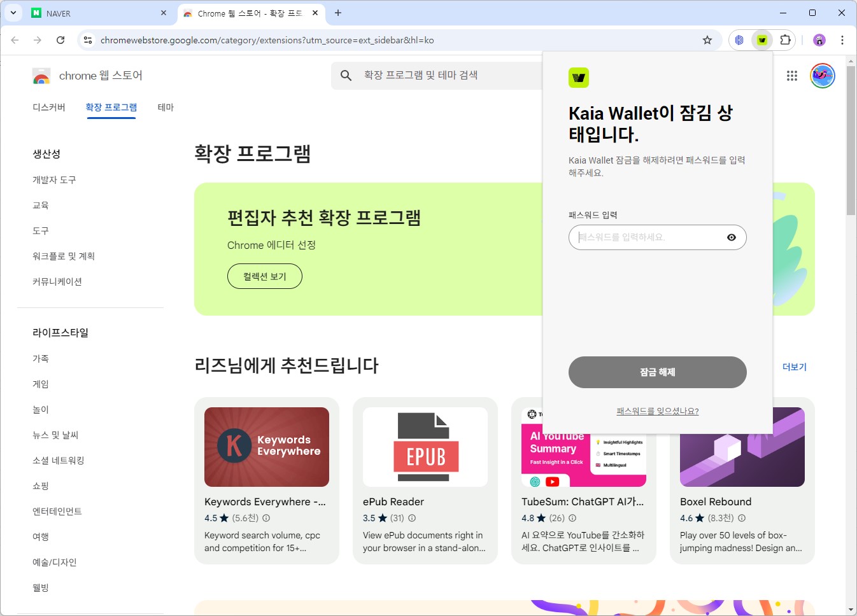
Task: Open the 여행 category
Action: pyautogui.click(x=41, y=537)
